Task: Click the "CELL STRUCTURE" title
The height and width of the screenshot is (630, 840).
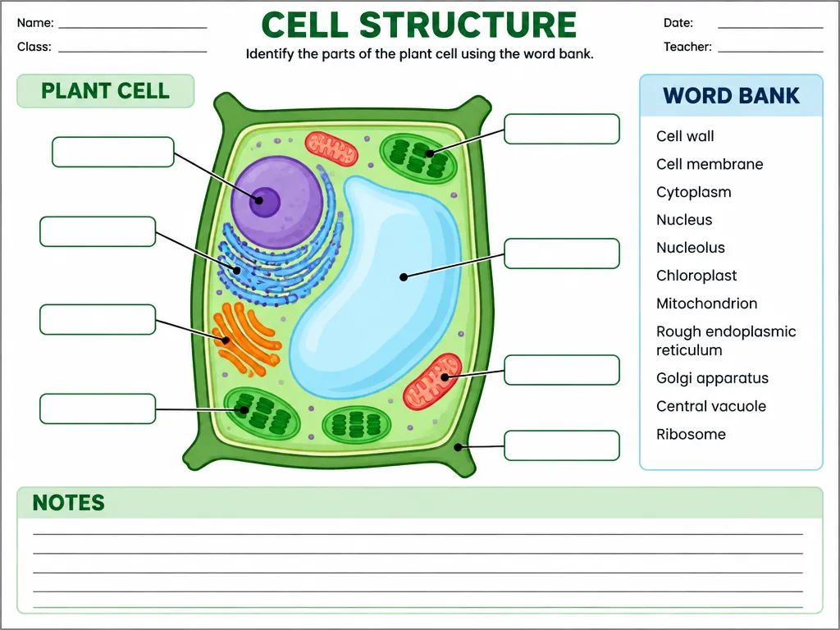Action: 419,25
